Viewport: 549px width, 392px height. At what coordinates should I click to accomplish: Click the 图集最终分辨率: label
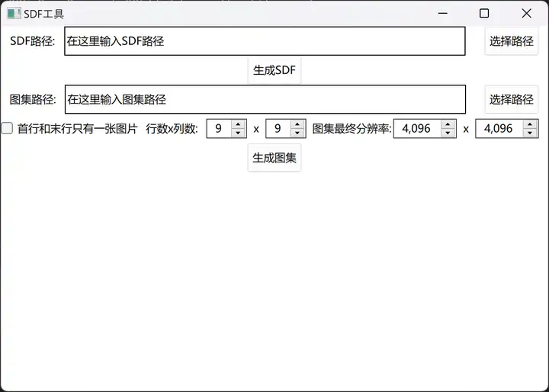tap(352, 129)
